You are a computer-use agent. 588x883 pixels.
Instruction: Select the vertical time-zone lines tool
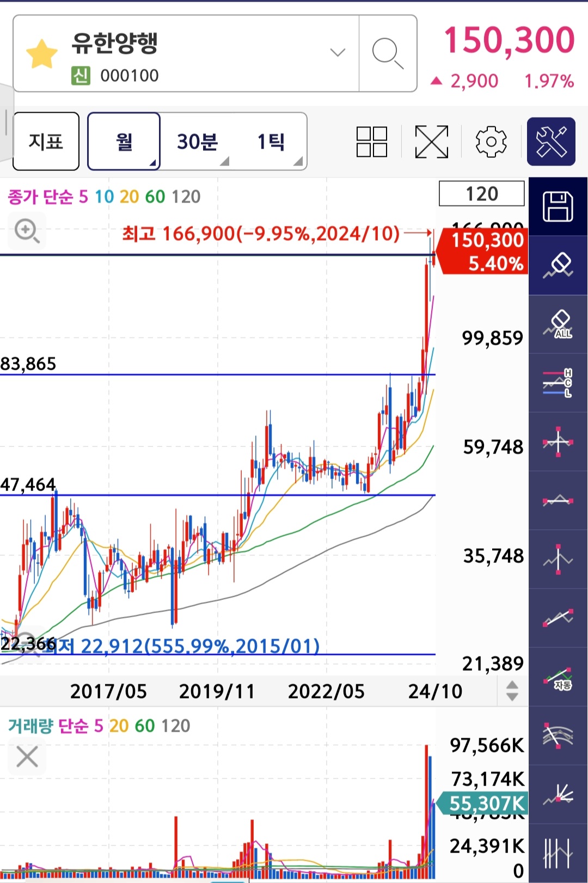pyautogui.click(x=558, y=853)
